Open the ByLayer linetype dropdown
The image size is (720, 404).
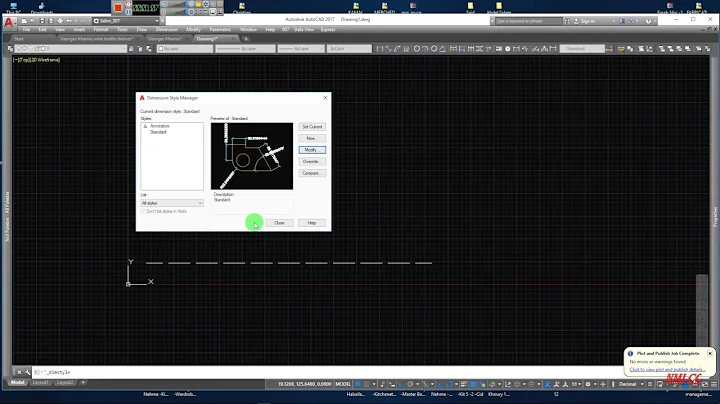(x=245, y=49)
